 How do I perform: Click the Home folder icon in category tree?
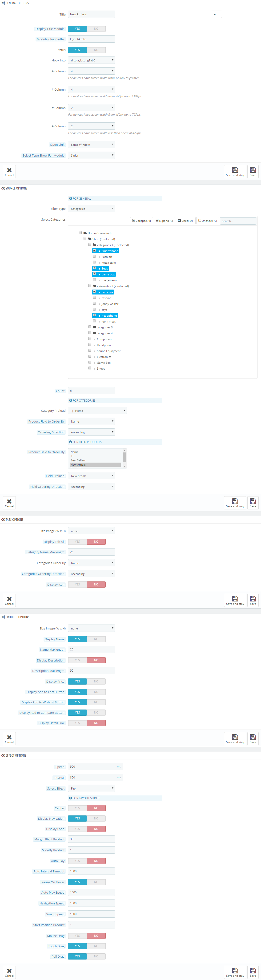[x=85, y=233]
